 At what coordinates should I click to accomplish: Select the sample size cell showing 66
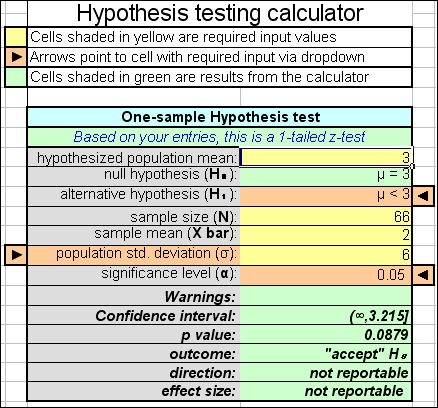coord(326,216)
